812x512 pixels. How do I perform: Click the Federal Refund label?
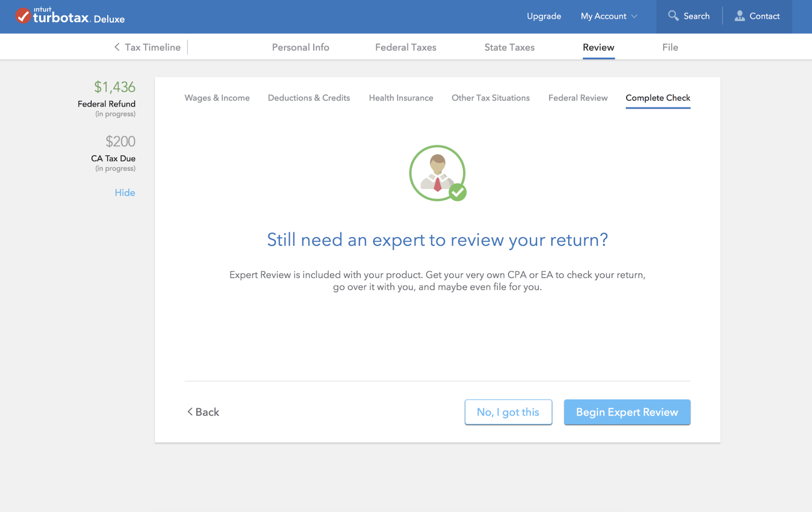106,104
